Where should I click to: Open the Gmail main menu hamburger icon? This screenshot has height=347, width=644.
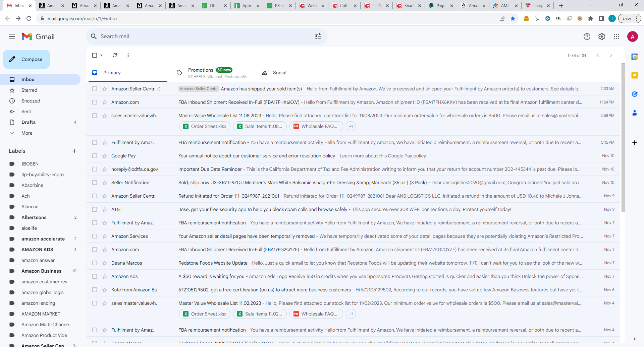click(12, 37)
